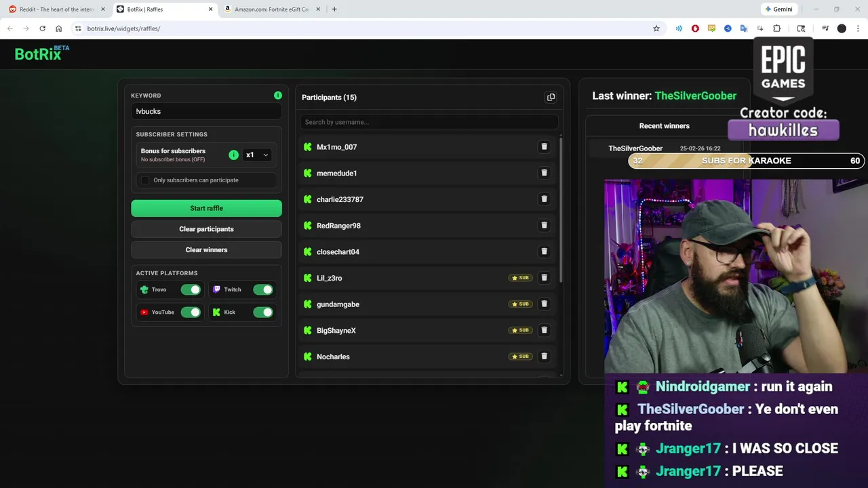Click winner timestamp 25-02-26 16:22
Screen dimensions: 868x488
tap(700, 148)
